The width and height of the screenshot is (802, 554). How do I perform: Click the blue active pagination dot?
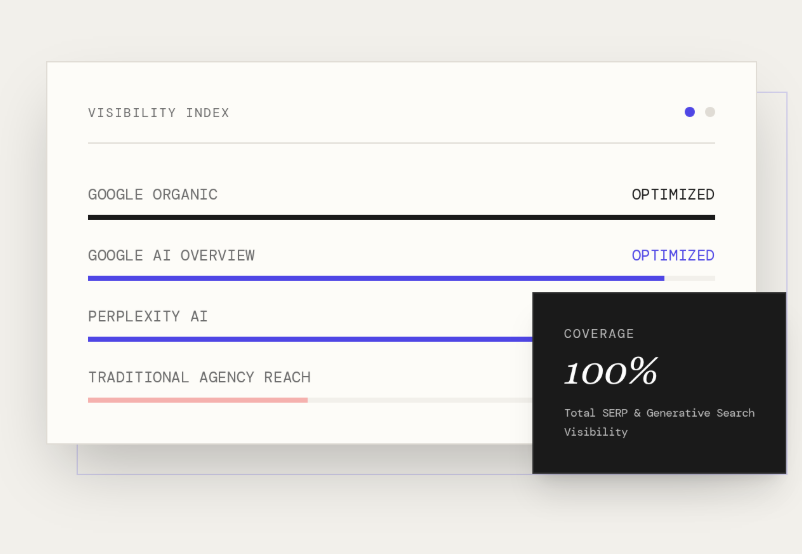[690, 112]
